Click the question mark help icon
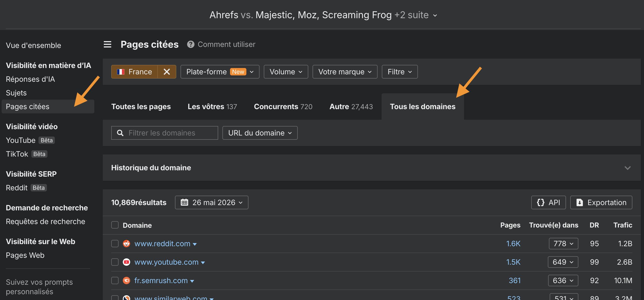644x300 pixels. click(x=191, y=44)
